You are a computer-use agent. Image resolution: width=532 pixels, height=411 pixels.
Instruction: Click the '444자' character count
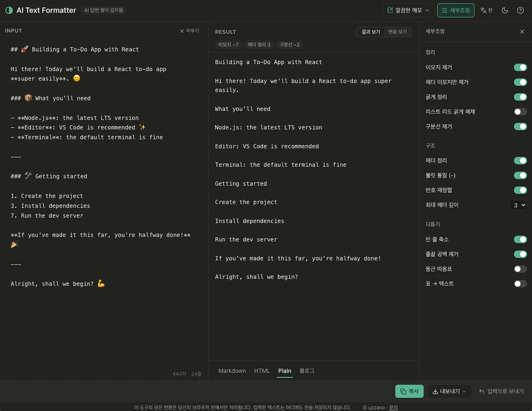point(179,374)
